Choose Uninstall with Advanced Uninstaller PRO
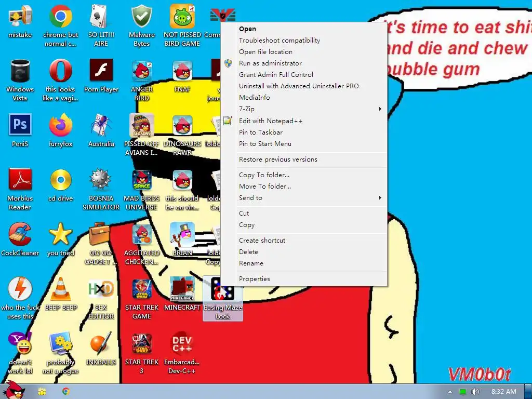The width and height of the screenshot is (532, 399). 303,86
